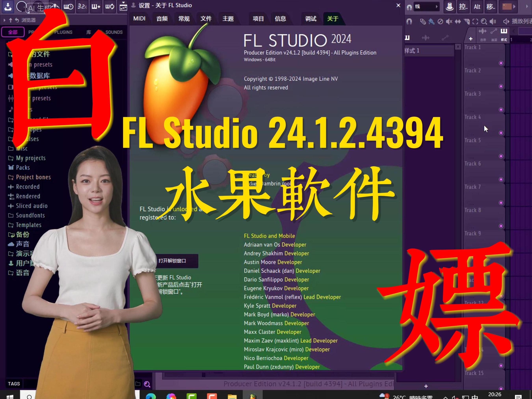Click the piano-with-clock icon in top toolbar
The image size is (532, 399).
pos(68,7)
